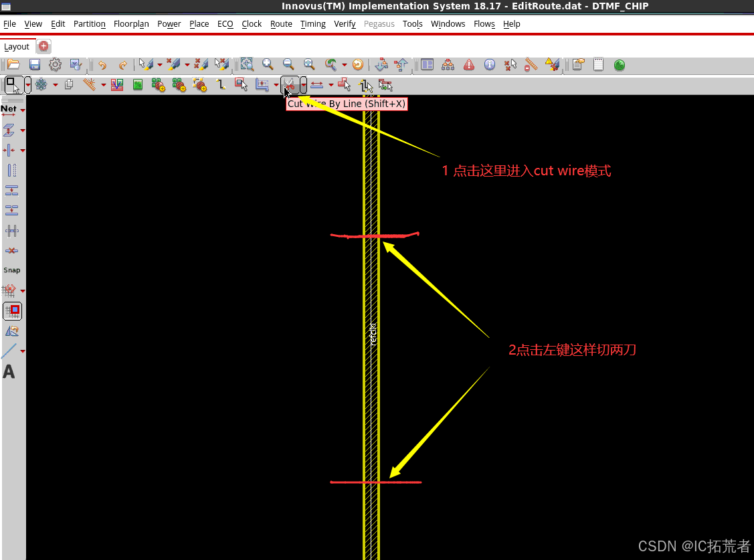Open the Route menu
754x560 pixels.
point(281,23)
